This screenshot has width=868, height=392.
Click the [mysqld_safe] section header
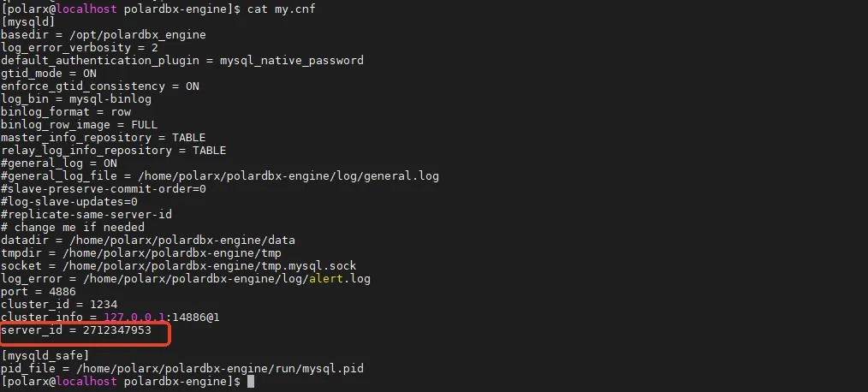[x=45, y=356]
